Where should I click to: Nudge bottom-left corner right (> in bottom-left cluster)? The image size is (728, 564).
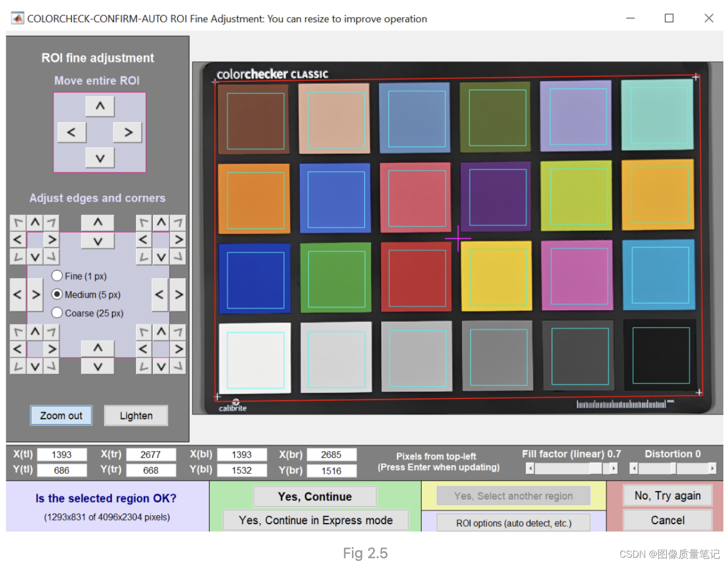click(x=51, y=349)
